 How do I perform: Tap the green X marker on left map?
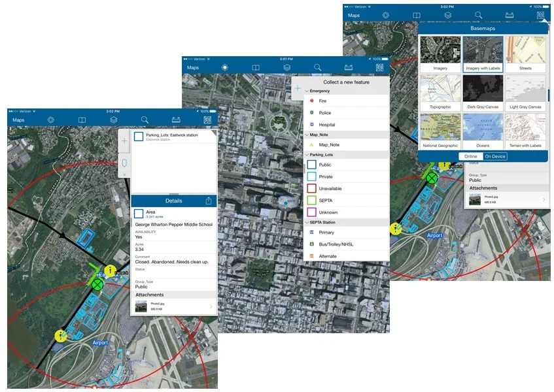97,284
